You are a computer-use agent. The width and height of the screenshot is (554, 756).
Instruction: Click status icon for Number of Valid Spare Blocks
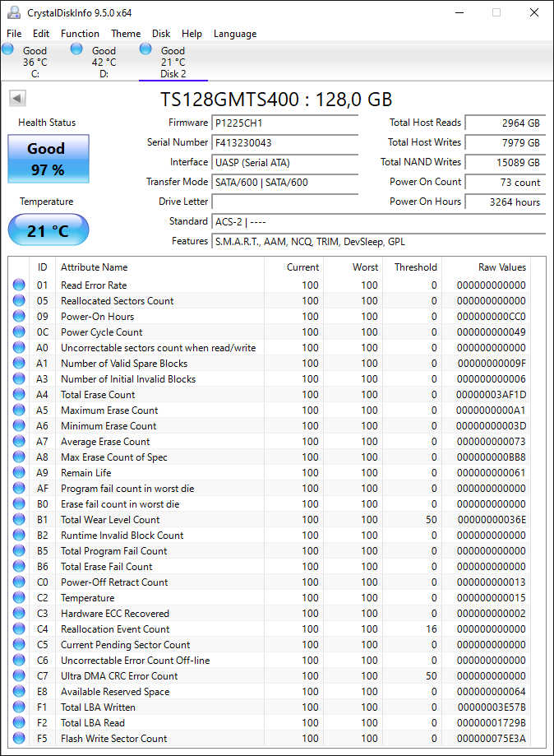pos(19,363)
